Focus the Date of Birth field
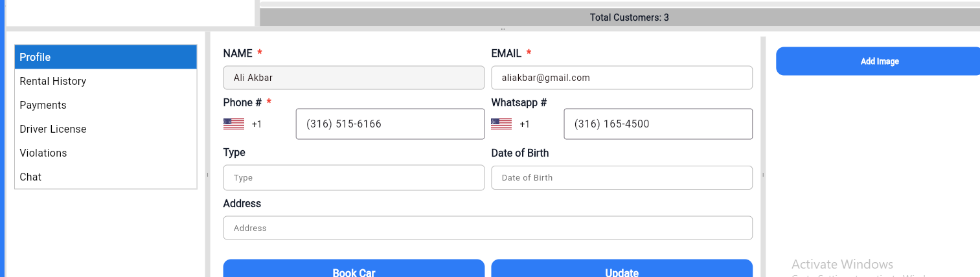Viewport: 980px width, 277px height. (622, 178)
